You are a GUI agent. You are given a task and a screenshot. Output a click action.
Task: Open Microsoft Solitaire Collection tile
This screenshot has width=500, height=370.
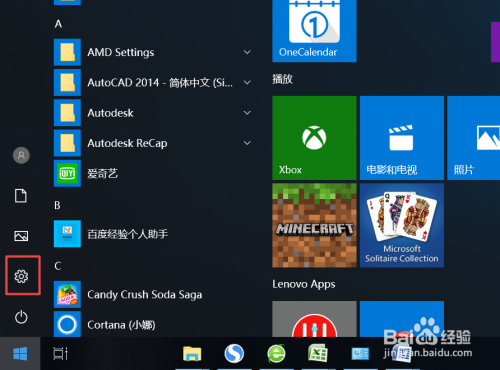[402, 225]
